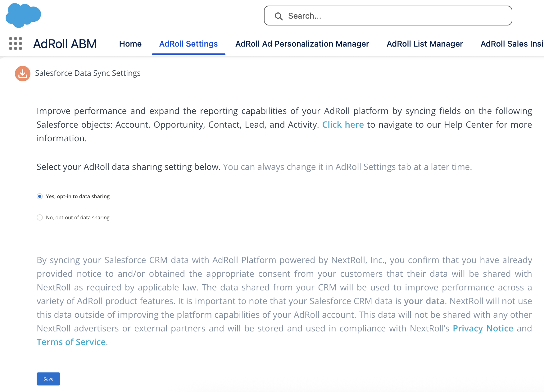Viewport: 544px width, 392px height.
Task: Click 'Select your AdRoll data sharing setting' text
Action: (x=128, y=167)
